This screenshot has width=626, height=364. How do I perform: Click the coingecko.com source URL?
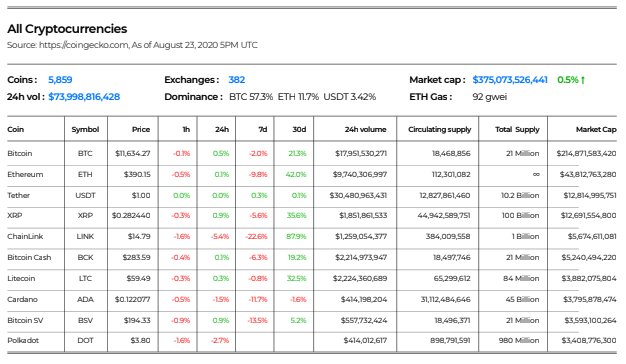click(x=84, y=45)
